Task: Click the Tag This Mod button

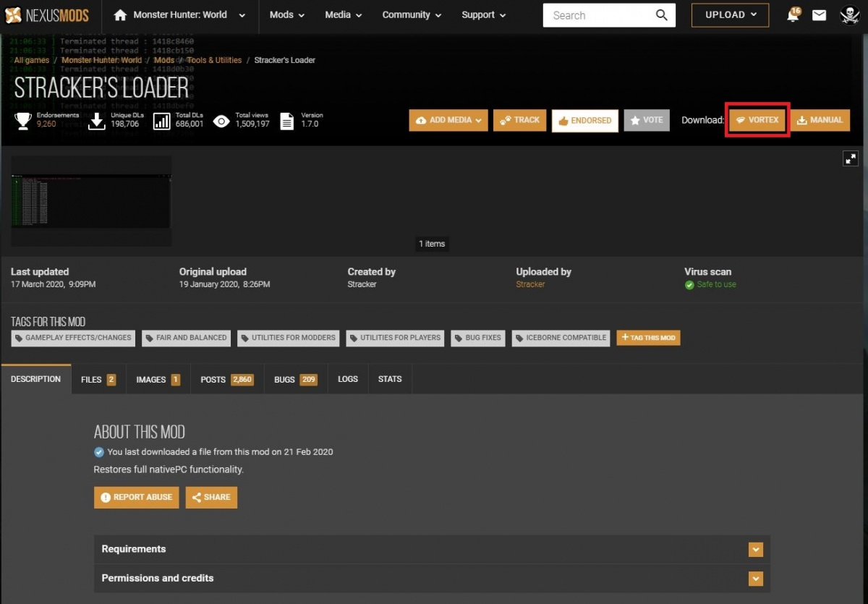Action: pos(648,338)
